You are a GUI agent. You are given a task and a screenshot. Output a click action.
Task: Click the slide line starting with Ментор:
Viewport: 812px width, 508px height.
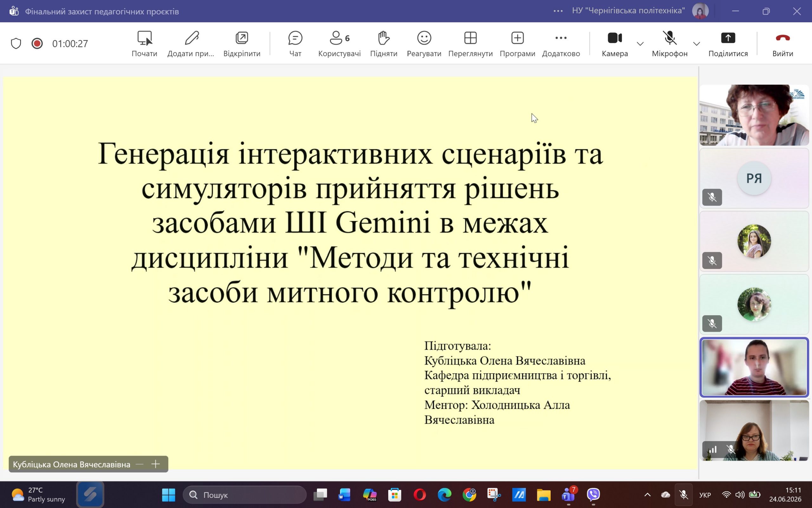click(497, 412)
